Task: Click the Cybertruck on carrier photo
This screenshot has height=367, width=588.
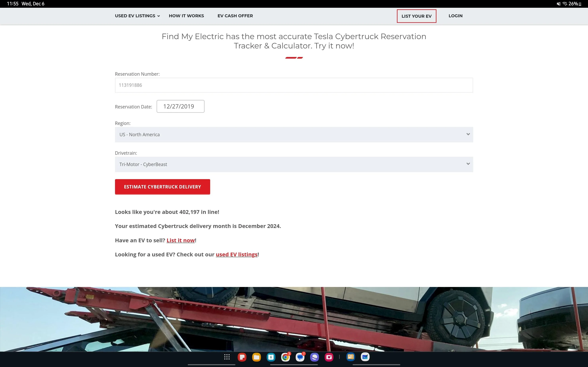Action: [x=294, y=319]
